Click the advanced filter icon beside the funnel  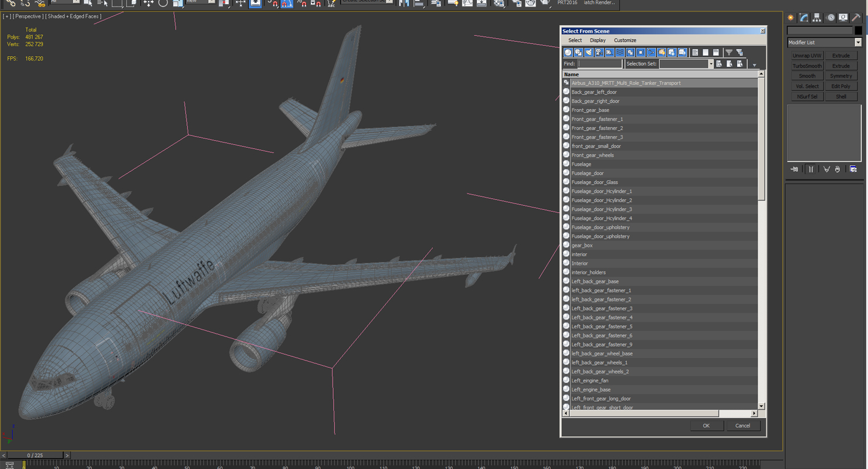740,52
